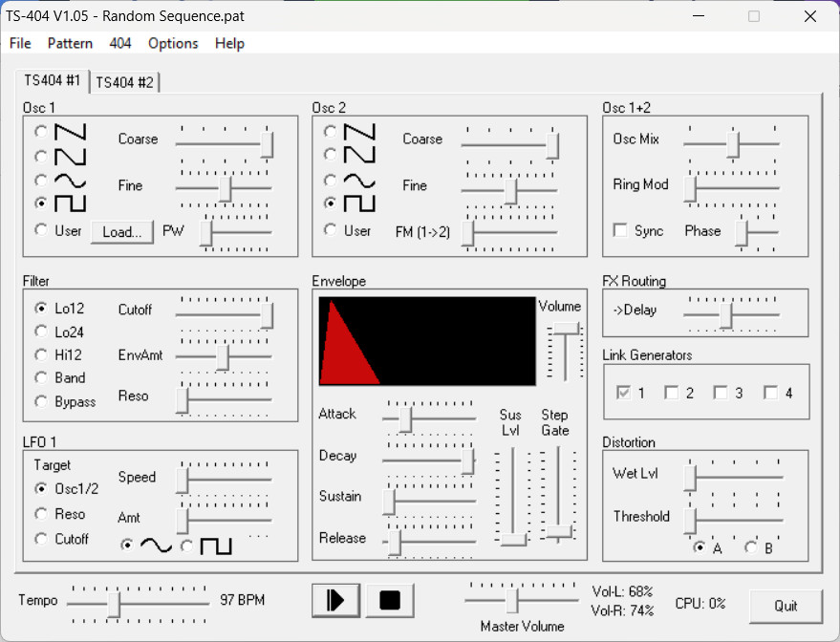Toggle Link Generators checkbox 3

click(721, 393)
